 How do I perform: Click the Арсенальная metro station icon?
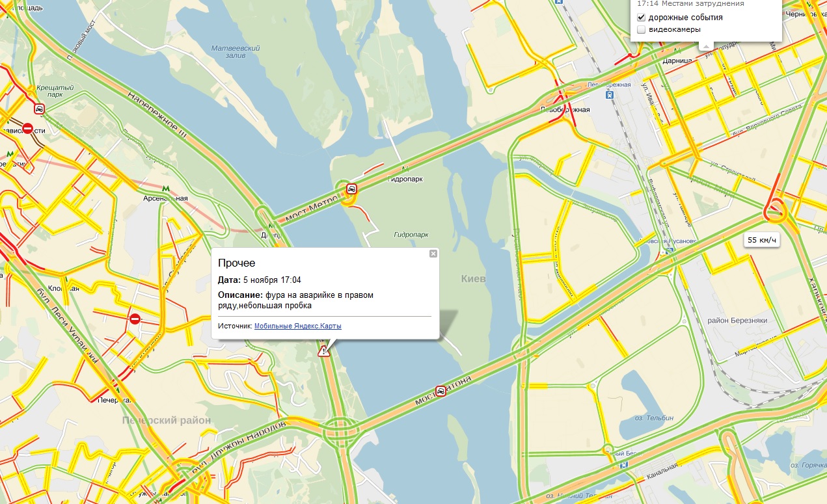tap(166, 188)
